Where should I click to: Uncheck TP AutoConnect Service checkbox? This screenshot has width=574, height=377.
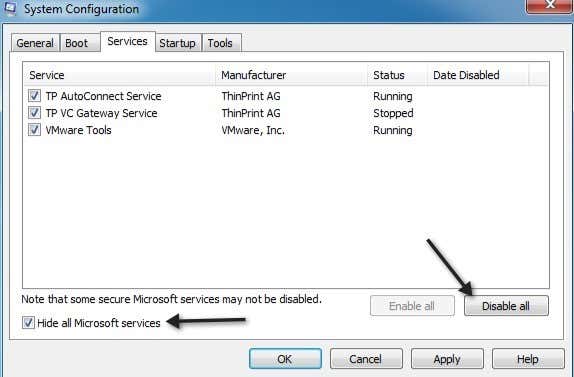[x=34, y=96]
